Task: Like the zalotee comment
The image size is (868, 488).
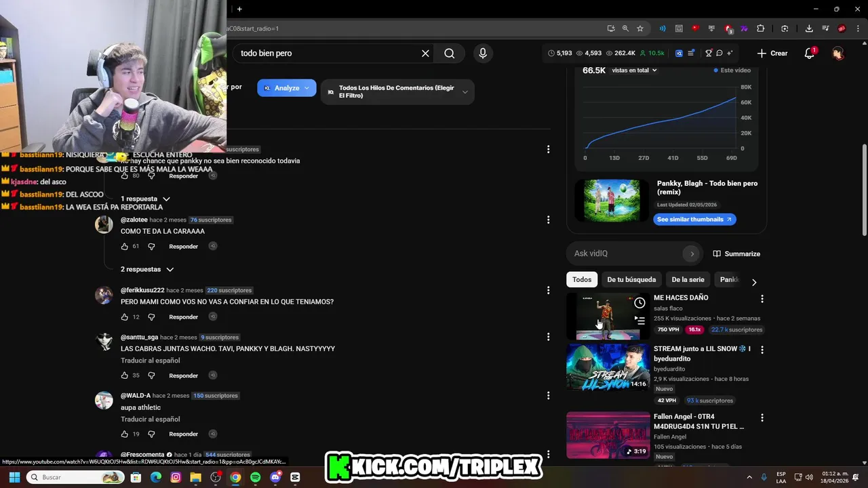Action: pos(125,247)
